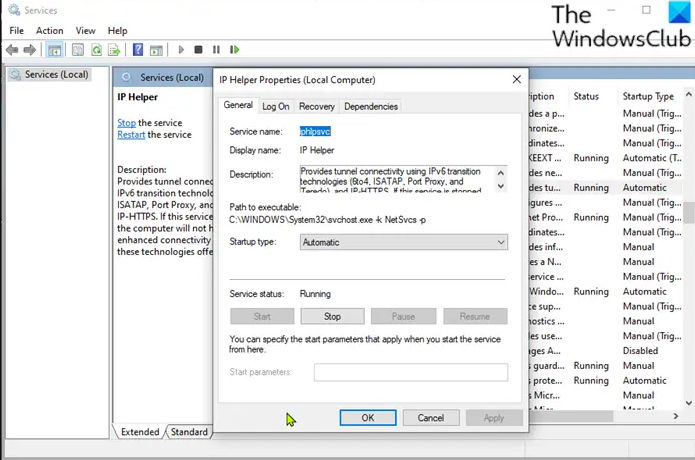Click the OK button
Viewport: 695px width, 460px height.
(367, 417)
